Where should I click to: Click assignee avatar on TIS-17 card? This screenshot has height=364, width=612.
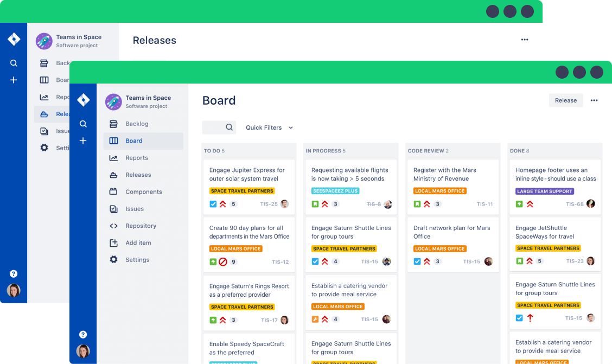(x=284, y=320)
